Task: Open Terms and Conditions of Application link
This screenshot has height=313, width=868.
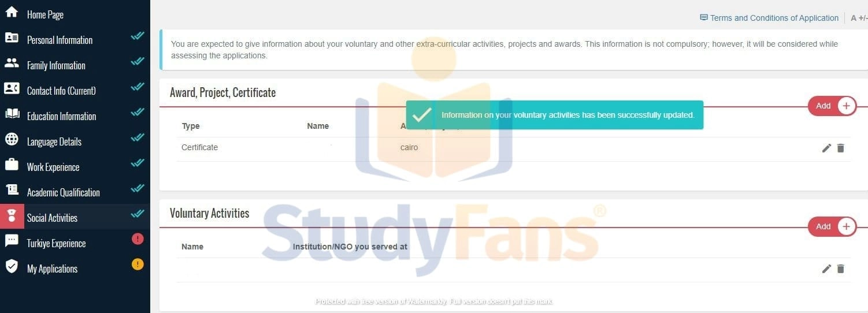Action: [x=774, y=18]
